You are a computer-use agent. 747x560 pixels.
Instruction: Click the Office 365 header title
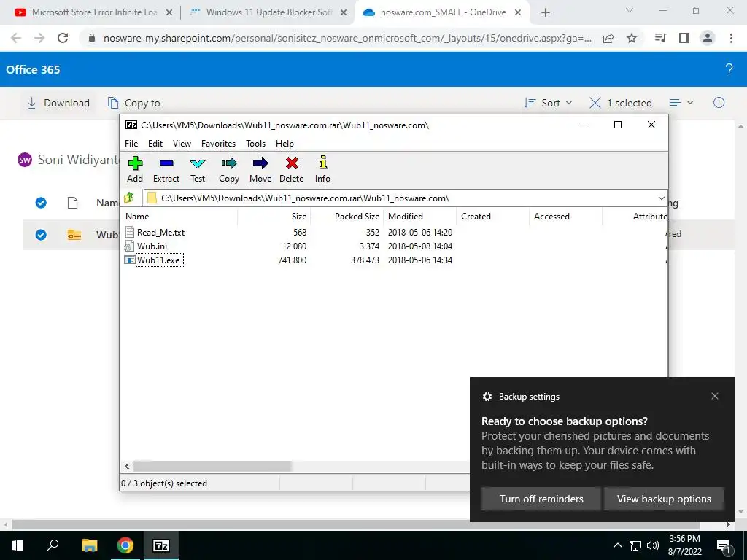(x=33, y=69)
